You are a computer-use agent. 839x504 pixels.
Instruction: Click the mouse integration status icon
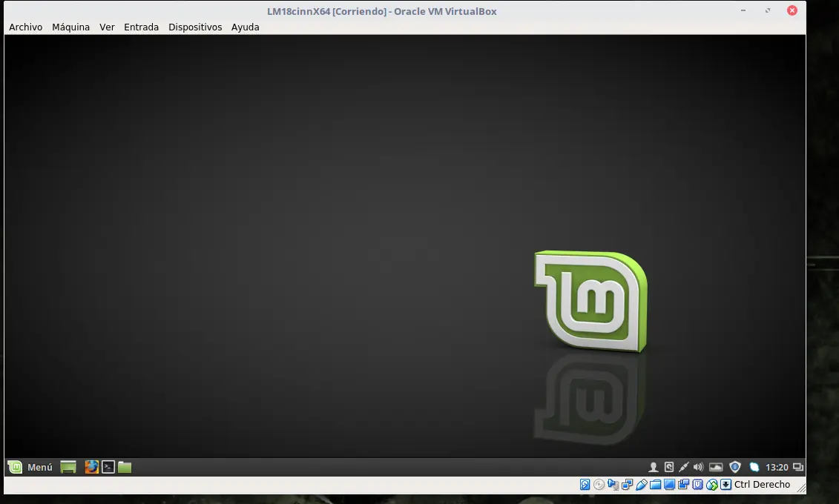pyautogui.click(x=711, y=484)
